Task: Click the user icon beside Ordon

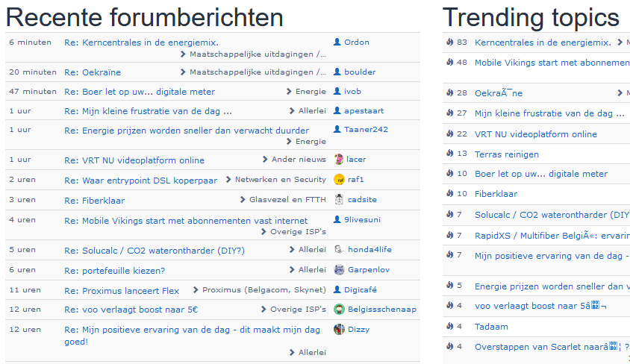Action: pyautogui.click(x=337, y=43)
